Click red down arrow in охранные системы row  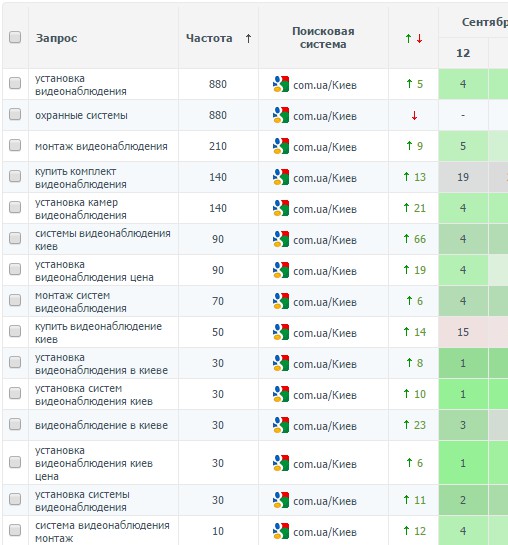(414, 115)
